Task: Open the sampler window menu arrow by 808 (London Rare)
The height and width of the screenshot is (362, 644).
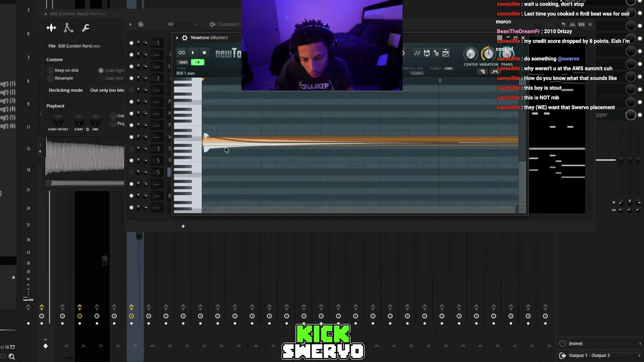Action: 46,14
